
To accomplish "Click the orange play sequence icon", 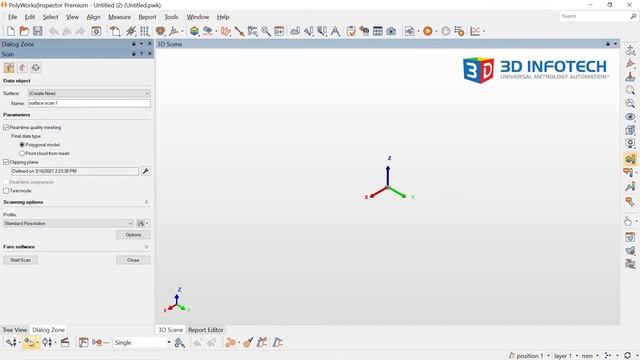I will 428,31.
